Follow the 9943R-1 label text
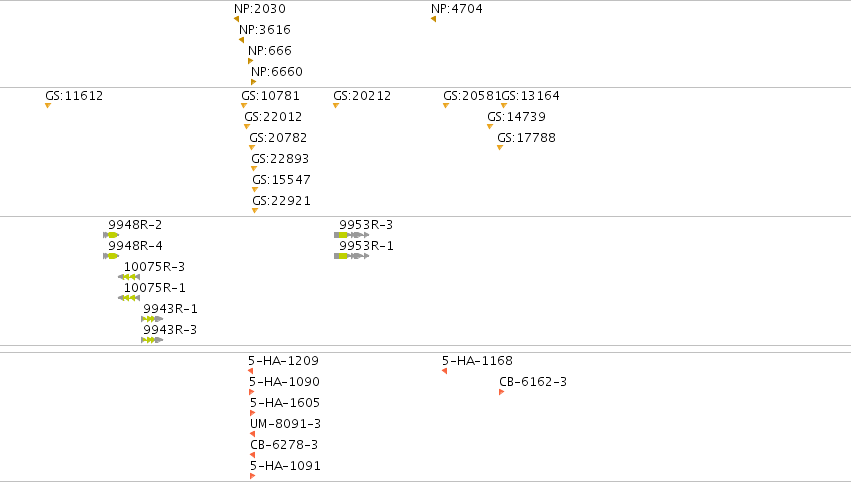This screenshot has width=851, height=482. coord(170,309)
